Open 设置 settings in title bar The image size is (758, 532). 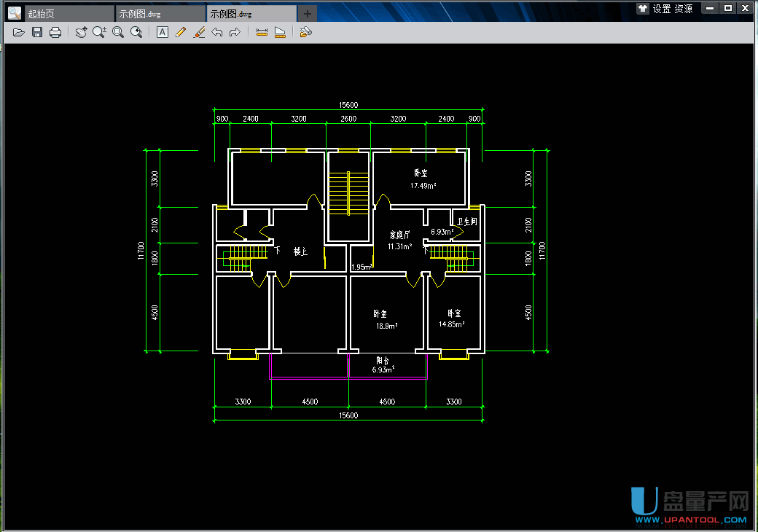click(x=661, y=9)
